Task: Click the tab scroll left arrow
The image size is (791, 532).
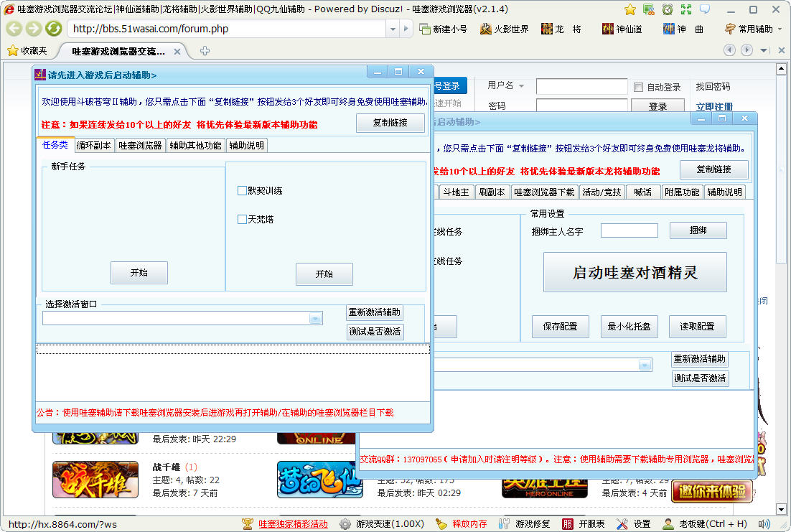Action: pos(729,50)
